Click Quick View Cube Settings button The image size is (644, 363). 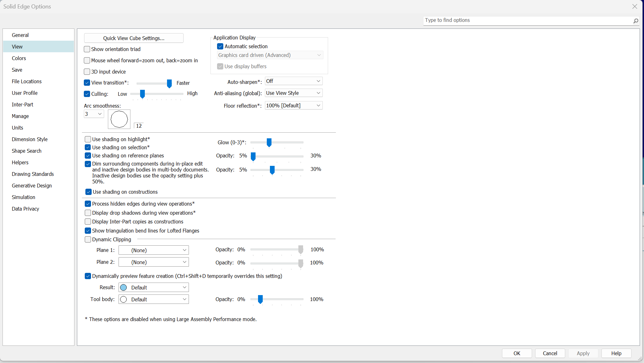[134, 38]
